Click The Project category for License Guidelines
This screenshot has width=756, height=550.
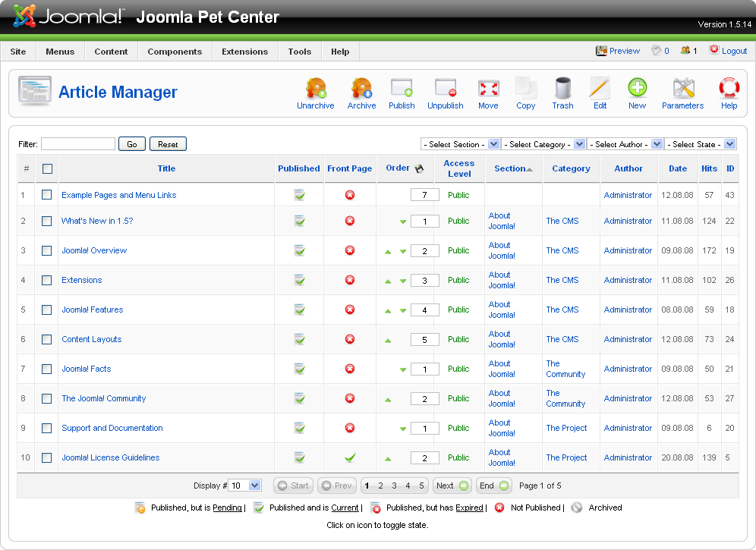tap(566, 457)
